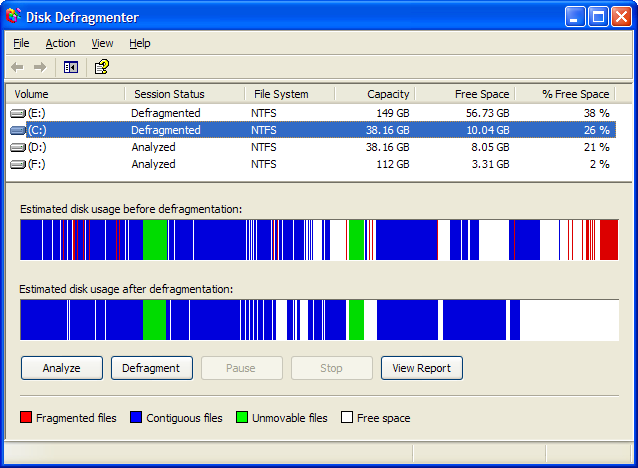Click the (D:) volume label
Image resolution: width=638 pixels, height=468 pixels.
click(x=37, y=147)
